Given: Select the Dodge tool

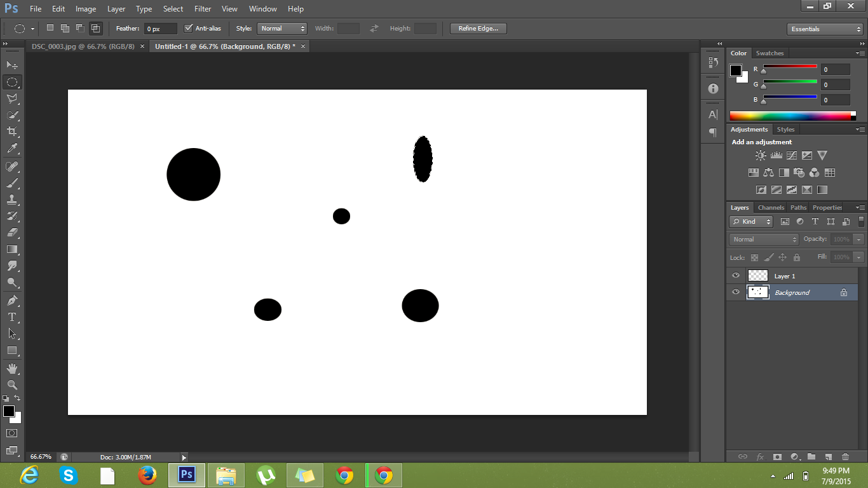Looking at the screenshot, I should click(12, 282).
